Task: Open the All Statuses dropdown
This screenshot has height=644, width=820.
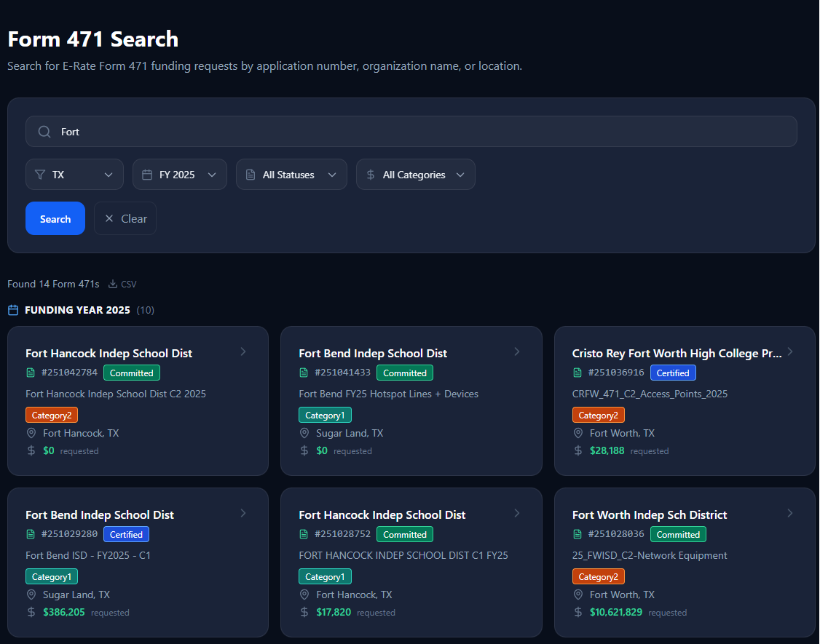Action: 291,175
